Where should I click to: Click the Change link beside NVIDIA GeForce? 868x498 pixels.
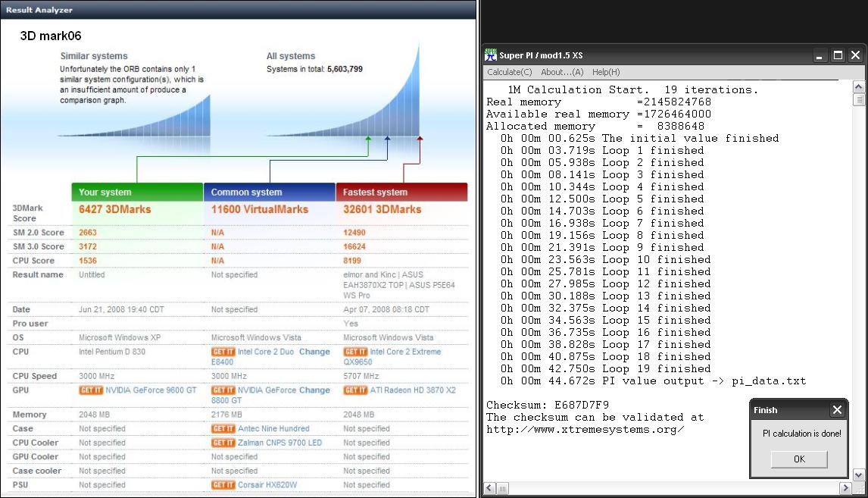tap(314, 390)
